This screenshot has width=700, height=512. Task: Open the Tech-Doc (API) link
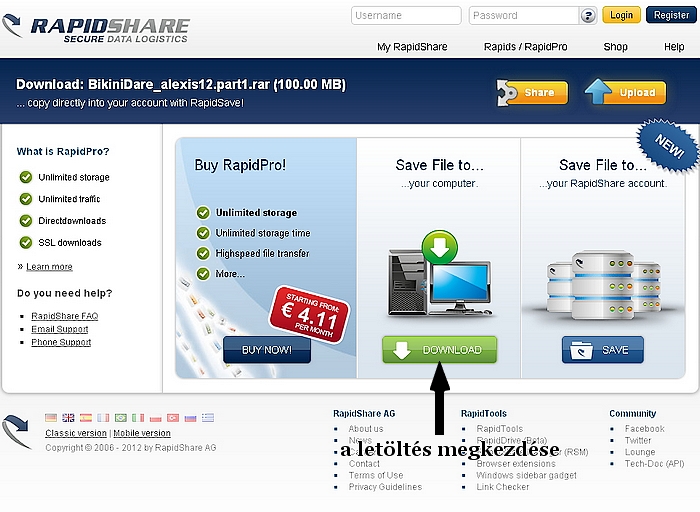click(x=654, y=464)
